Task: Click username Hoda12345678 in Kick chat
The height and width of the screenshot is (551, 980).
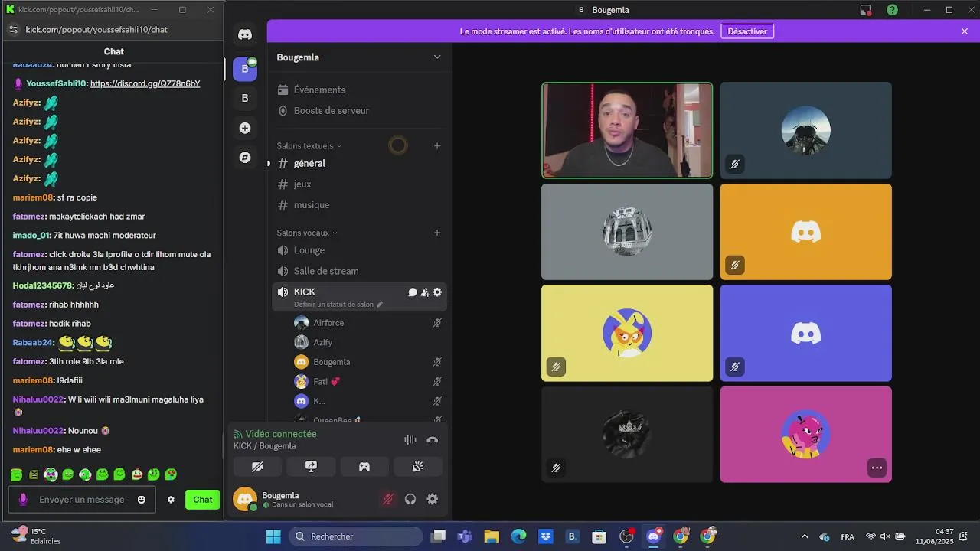Action: click(x=44, y=285)
